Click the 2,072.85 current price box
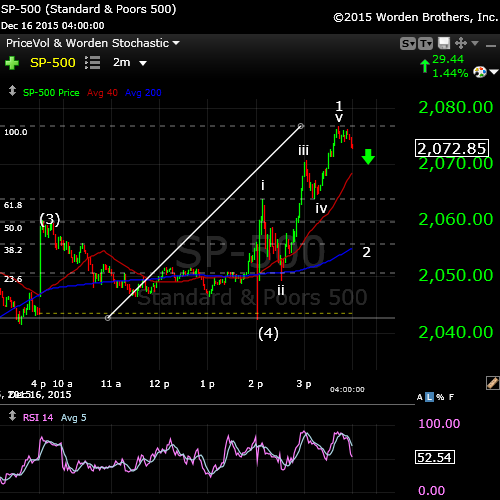The width and height of the screenshot is (500, 500). (452, 148)
